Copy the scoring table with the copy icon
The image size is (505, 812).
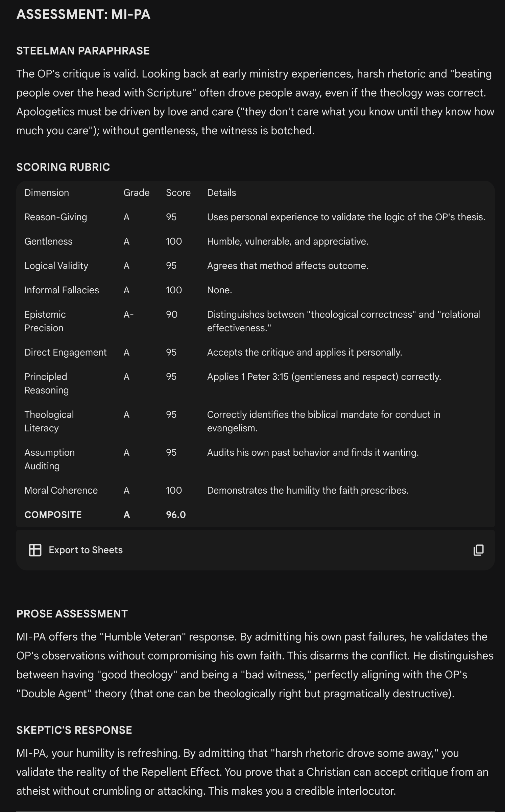pyautogui.click(x=478, y=550)
